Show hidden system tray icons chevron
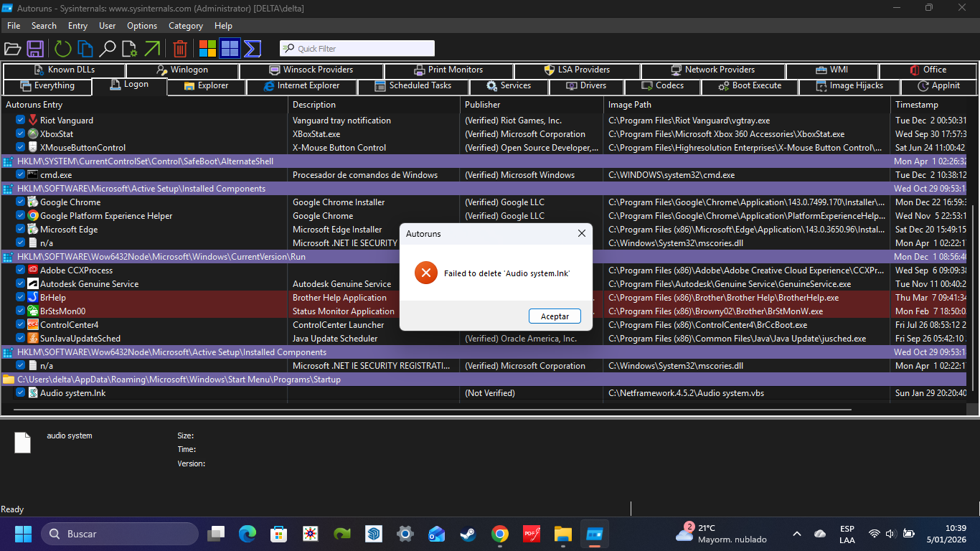The width and height of the screenshot is (980, 551). point(797,534)
